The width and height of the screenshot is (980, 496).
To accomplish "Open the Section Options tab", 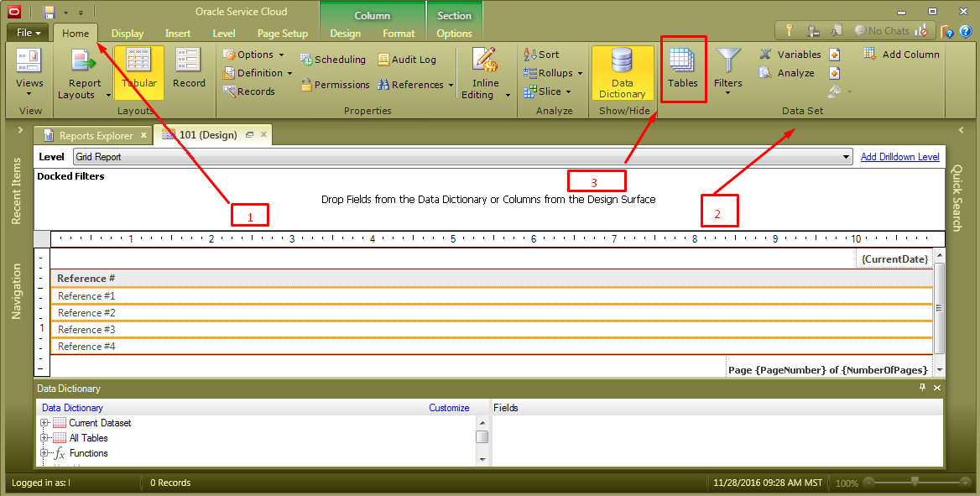I will click(455, 33).
